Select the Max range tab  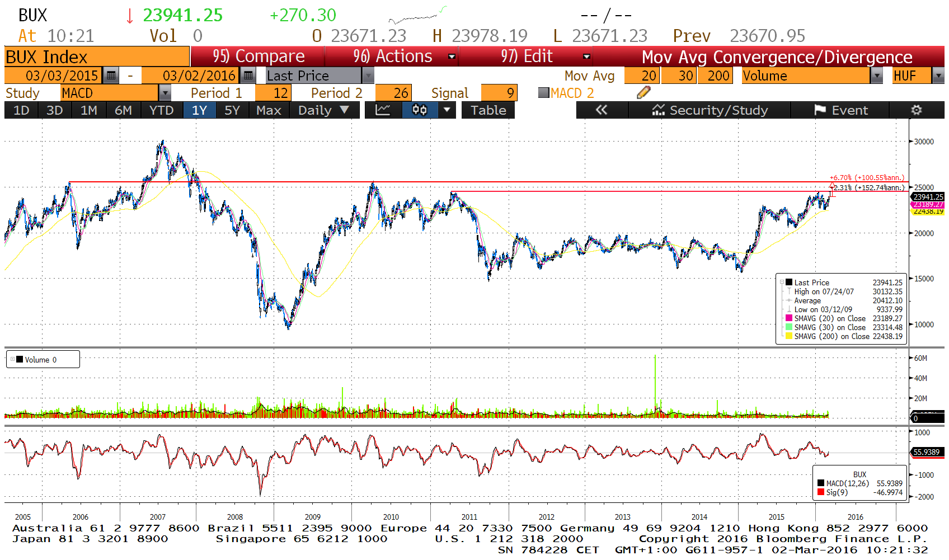[x=269, y=110]
